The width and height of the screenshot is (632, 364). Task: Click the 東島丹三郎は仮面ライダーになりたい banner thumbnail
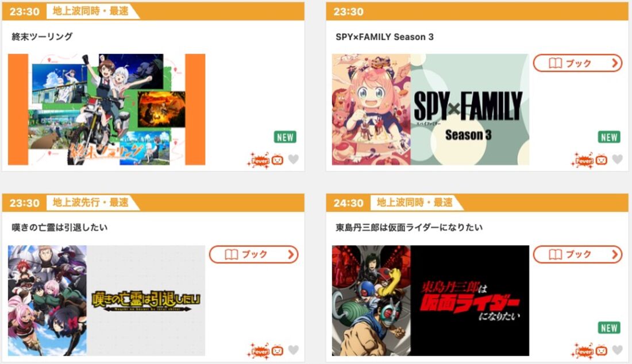(x=430, y=300)
